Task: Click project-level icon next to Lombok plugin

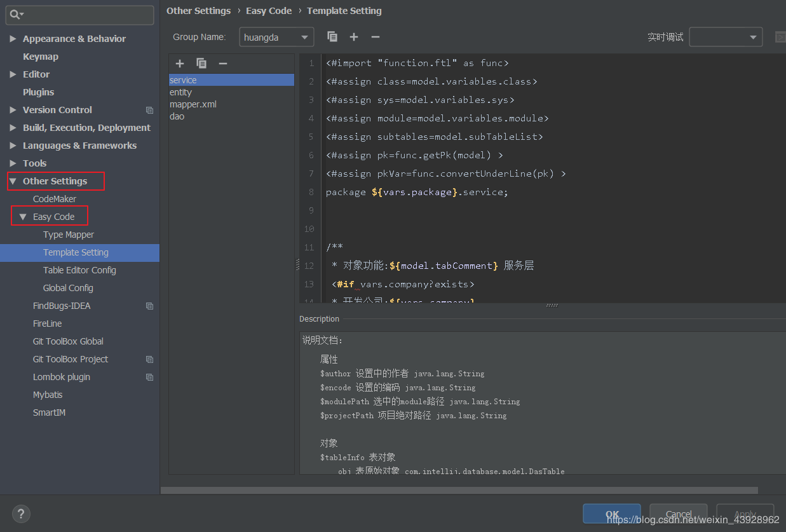Action: click(x=149, y=377)
